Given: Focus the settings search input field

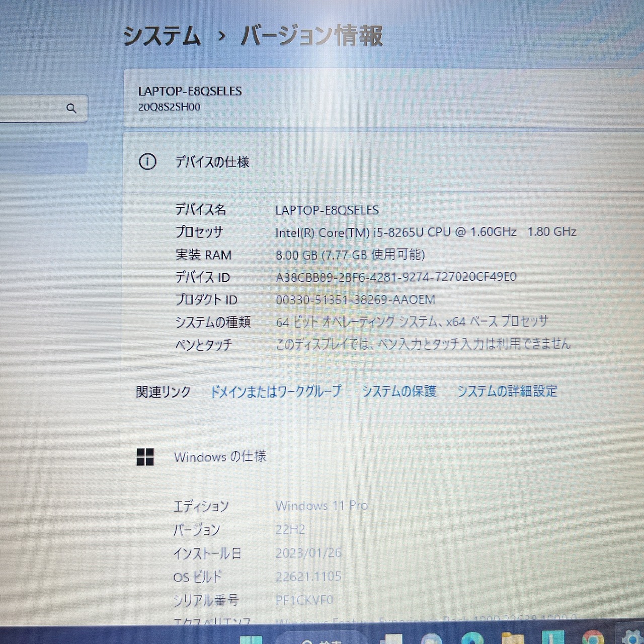Looking at the screenshot, I should [43, 108].
